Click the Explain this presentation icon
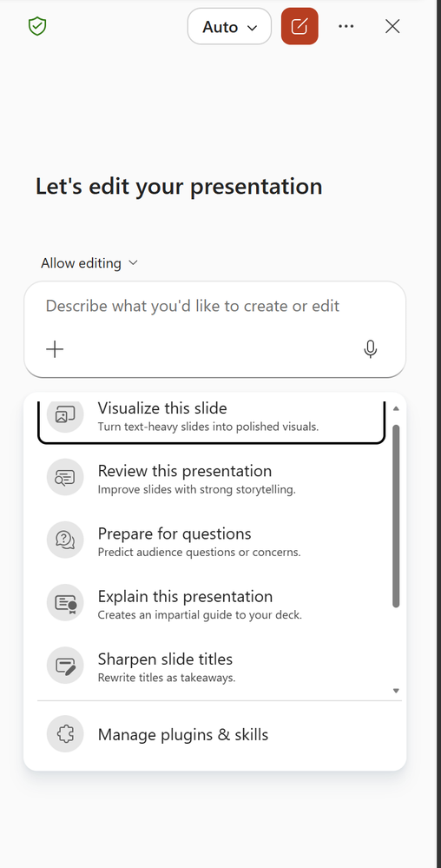The height and width of the screenshot is (868, 441). tap(65, 602)
